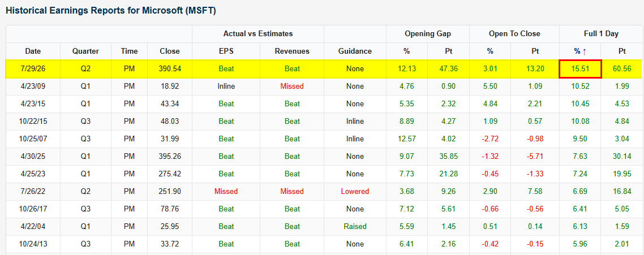This screenshot has width=644, height=255.
Task: Click the Inline guidance cell for 10/22/15
Action: coord(355,121)
